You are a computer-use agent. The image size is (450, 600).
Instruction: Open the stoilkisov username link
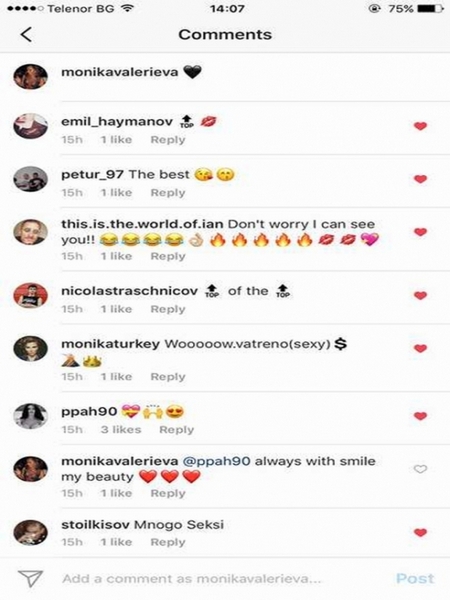95,525
